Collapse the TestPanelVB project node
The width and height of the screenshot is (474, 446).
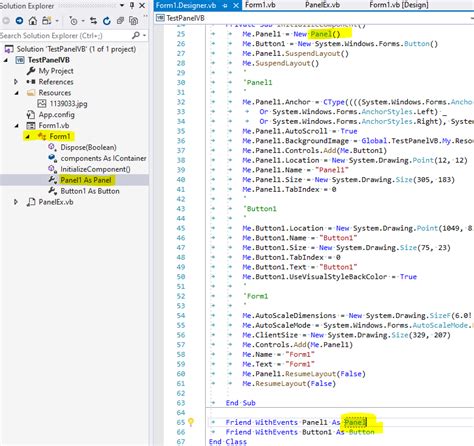click(x=6, y=60)
